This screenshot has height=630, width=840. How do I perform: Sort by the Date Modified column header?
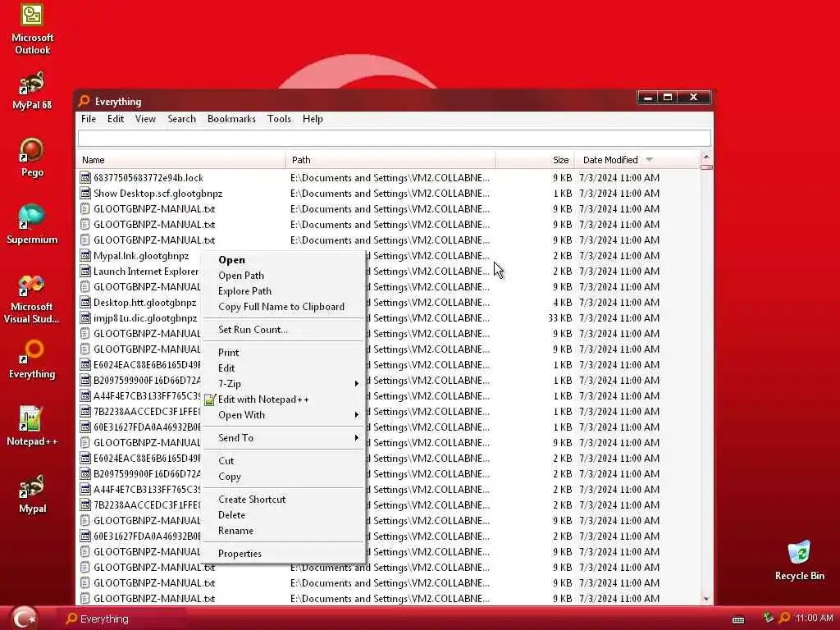pyautogui.click(x=637, y=160)
